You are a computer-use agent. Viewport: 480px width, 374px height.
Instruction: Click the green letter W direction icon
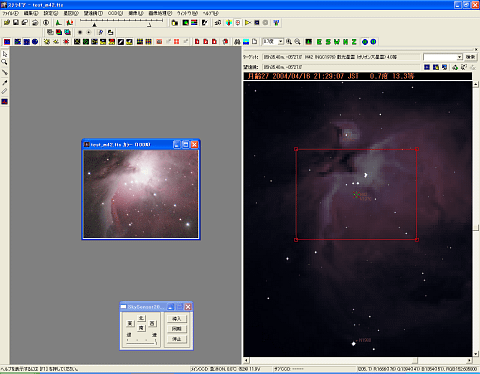point(337,42)
